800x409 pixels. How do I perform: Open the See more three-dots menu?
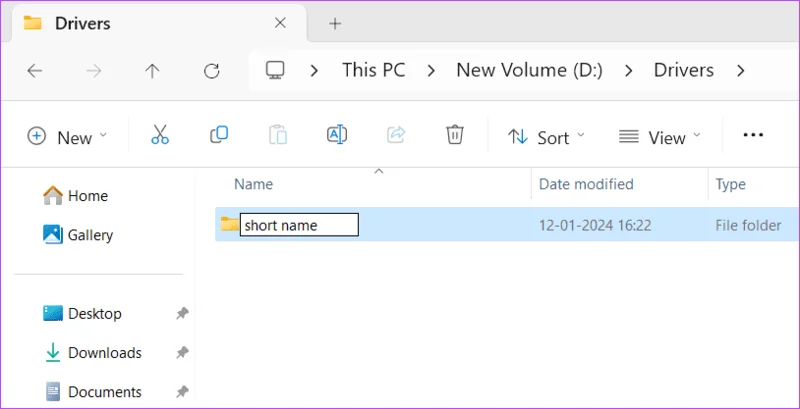[x=753, y=135]
